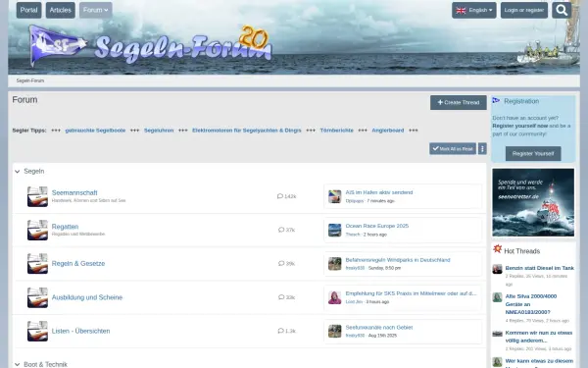Open avatar beside Seefunkkanäle nach Gebiet

coord(335,332)
